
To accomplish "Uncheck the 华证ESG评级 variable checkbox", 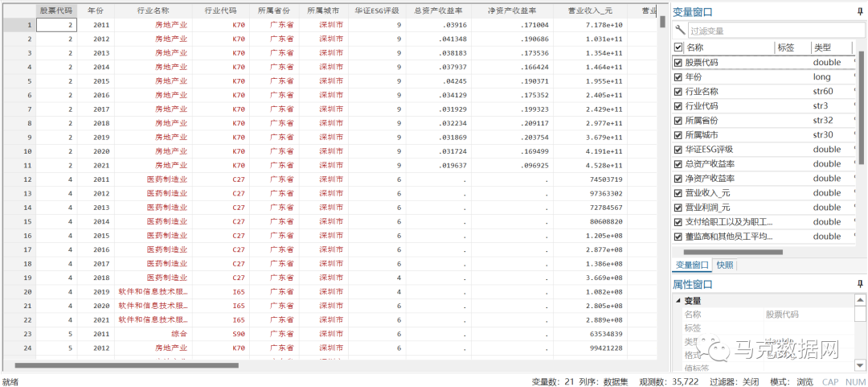I will point(678,149).
